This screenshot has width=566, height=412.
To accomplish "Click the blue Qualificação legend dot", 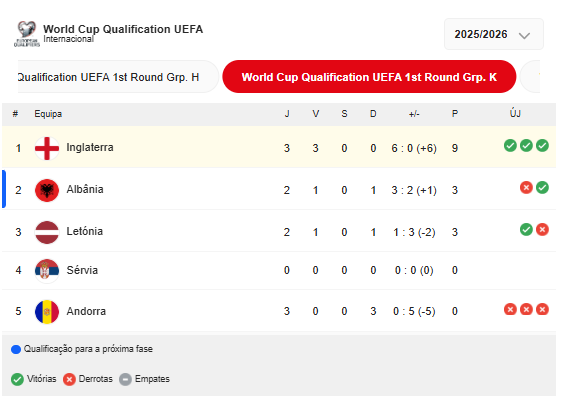I will (16, 350).
